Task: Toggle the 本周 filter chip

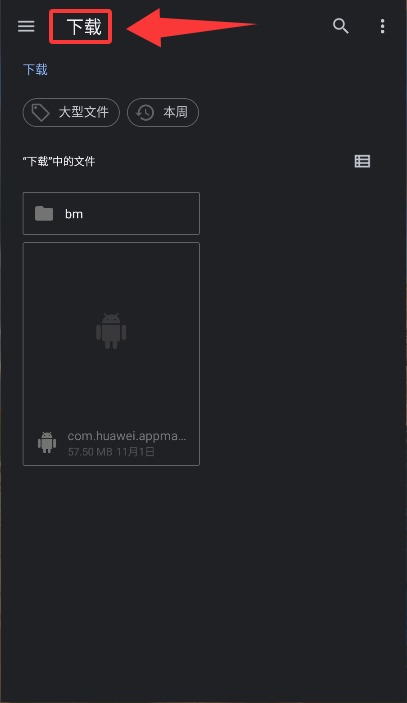Action: (163, 113)
